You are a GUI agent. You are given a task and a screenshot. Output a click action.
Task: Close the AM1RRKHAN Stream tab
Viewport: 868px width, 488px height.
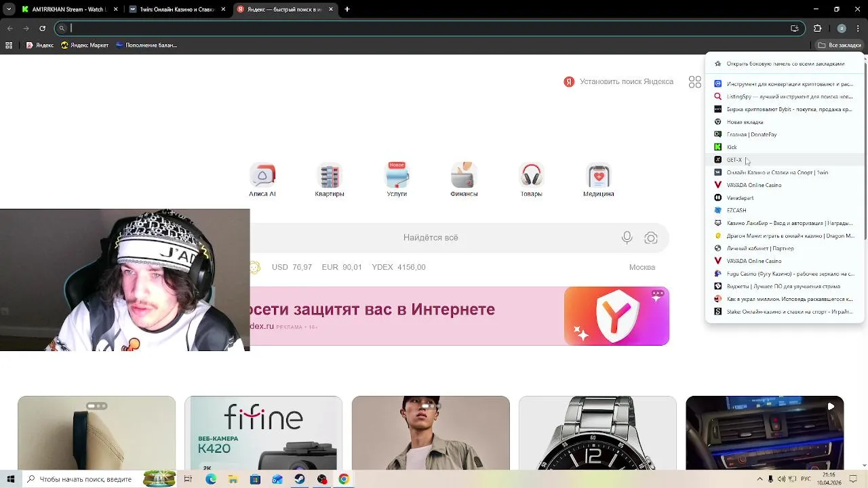pos(115,9)
